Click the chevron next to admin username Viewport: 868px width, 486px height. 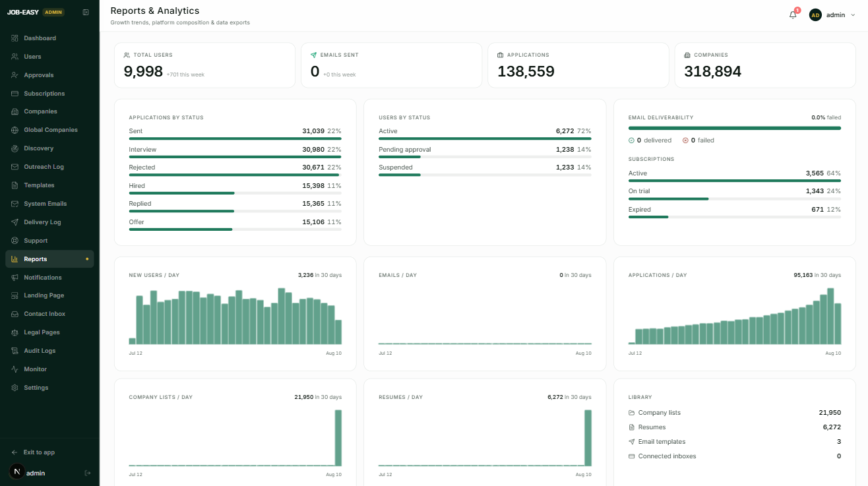[x=853, y=15]
